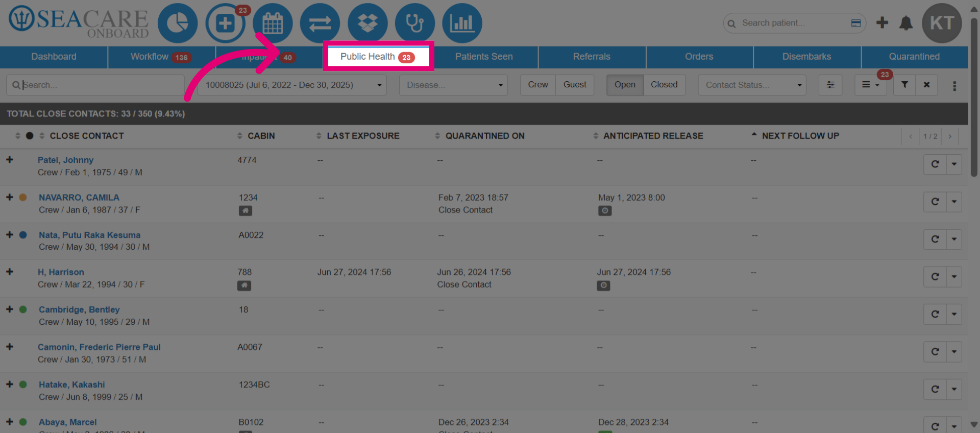The width and height of the screenshot is (980, 433).
Task: Open the Contact Status dropdown
Action: pos(752,85)
